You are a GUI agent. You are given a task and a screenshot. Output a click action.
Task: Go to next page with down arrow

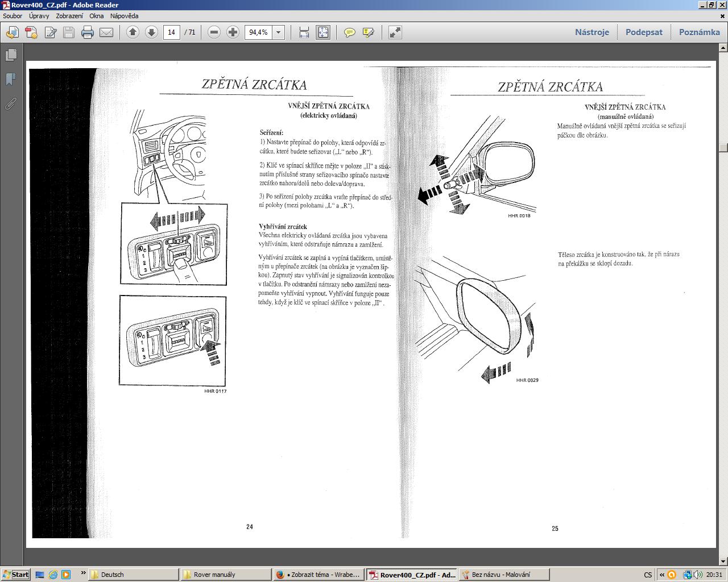[151, 32]
